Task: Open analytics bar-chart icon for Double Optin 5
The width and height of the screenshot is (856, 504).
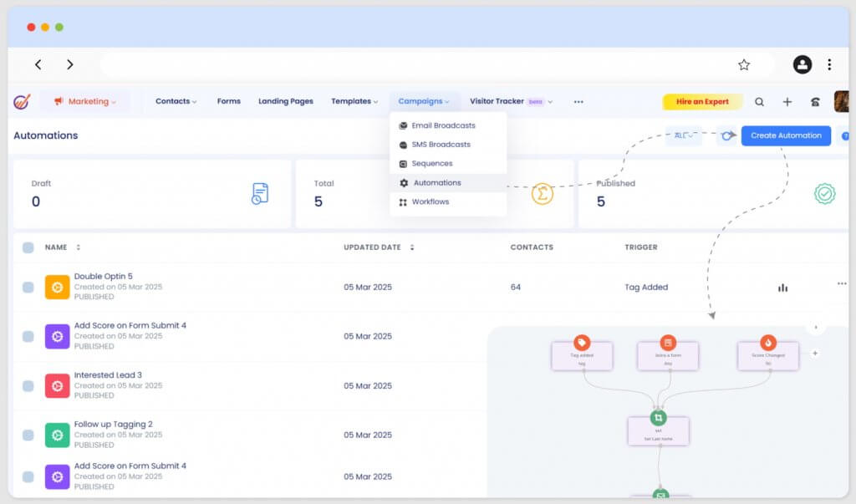Action: click(x=782, y=287)
